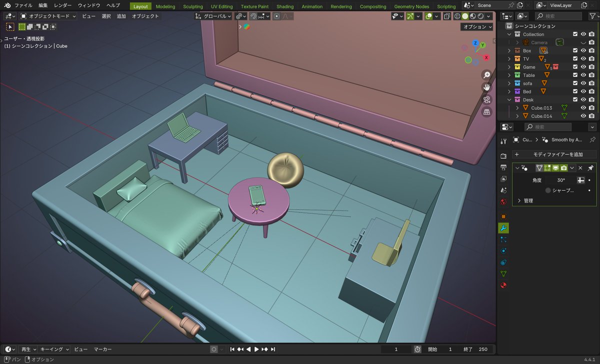
Task: Open the object mode dropdown
Action: click(48, 16)
